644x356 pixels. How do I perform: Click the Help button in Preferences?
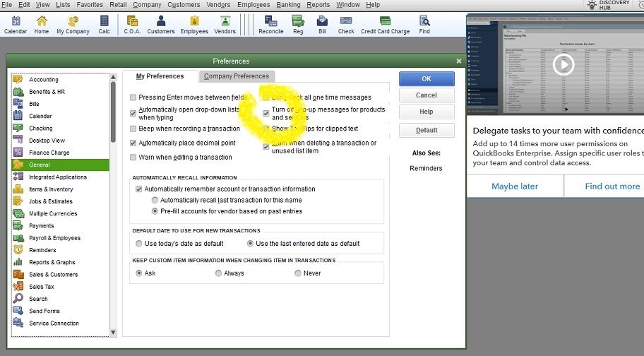(427, 112)
